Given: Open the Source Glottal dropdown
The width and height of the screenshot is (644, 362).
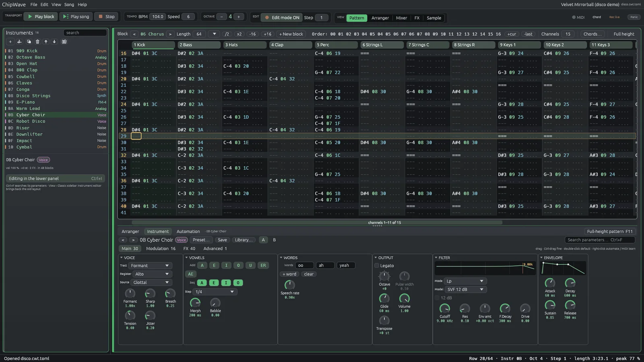Looking at the screenshot, I should coord(151,283).
